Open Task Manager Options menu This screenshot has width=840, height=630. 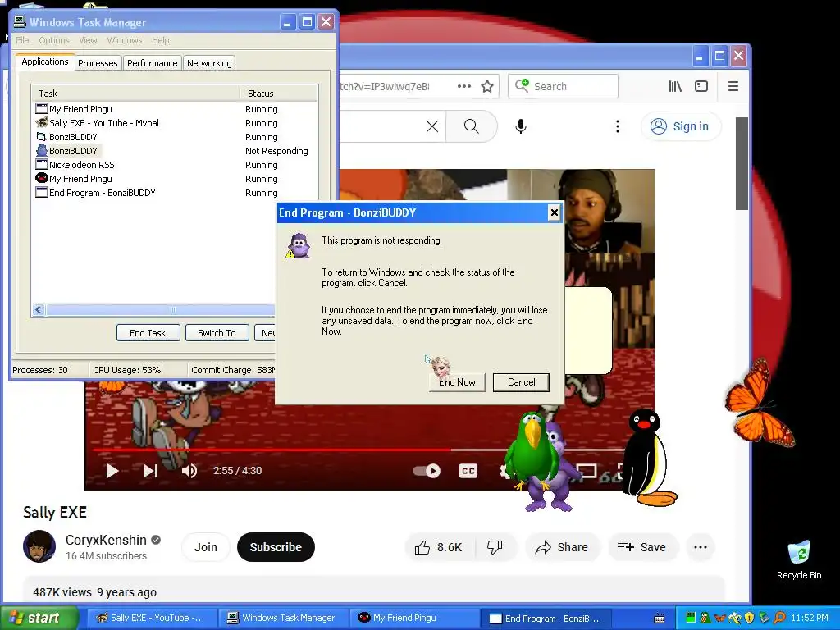click(x=54, y=40)
